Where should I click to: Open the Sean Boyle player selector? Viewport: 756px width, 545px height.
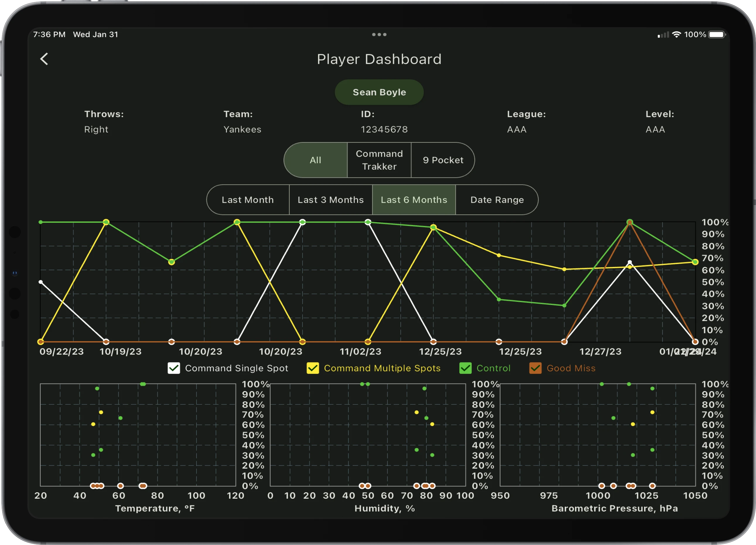click(x=379, y=92)
